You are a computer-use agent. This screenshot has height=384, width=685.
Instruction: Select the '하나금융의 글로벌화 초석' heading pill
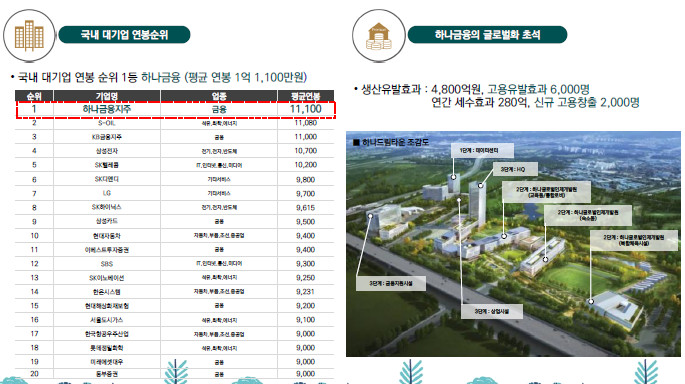[x=487, y=35]
